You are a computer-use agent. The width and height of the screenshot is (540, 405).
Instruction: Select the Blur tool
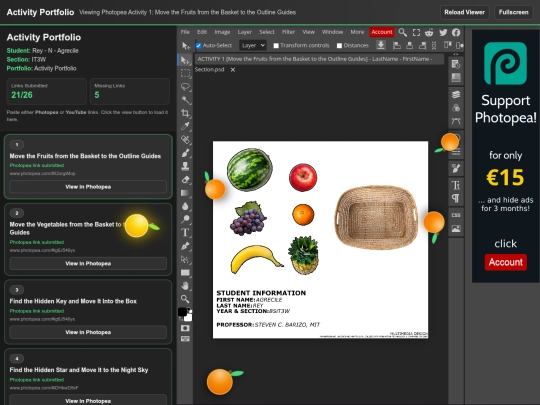(x=185, y=206)
